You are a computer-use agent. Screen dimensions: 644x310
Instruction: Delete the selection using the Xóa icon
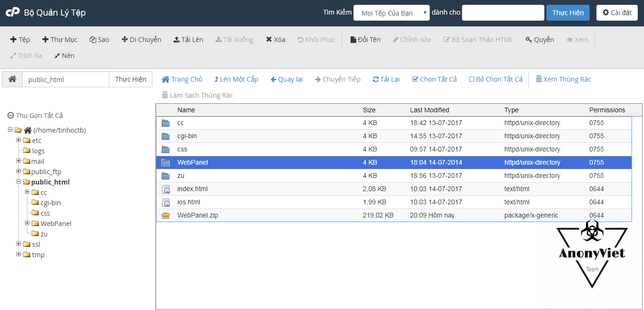click(x=276, y=40)
